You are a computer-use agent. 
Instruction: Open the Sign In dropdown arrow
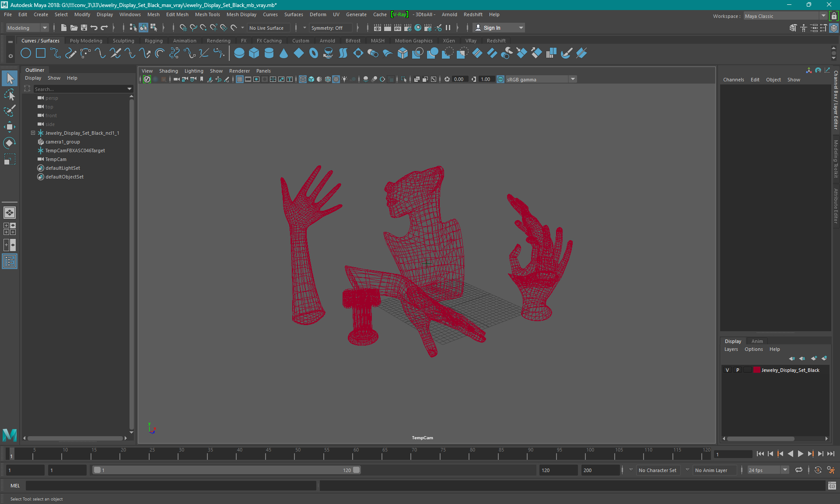[x=521, y=28]
